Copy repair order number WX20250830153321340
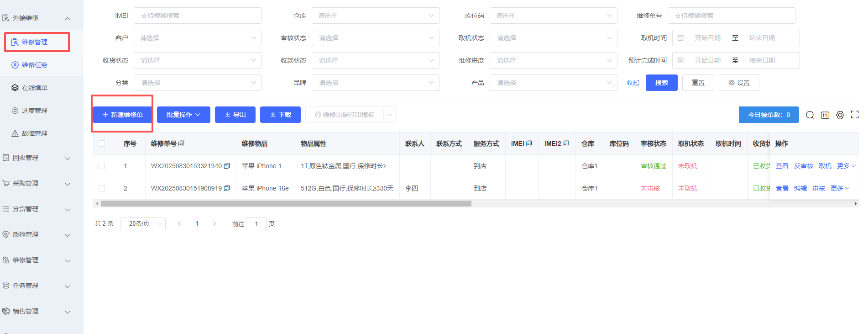 227,166
